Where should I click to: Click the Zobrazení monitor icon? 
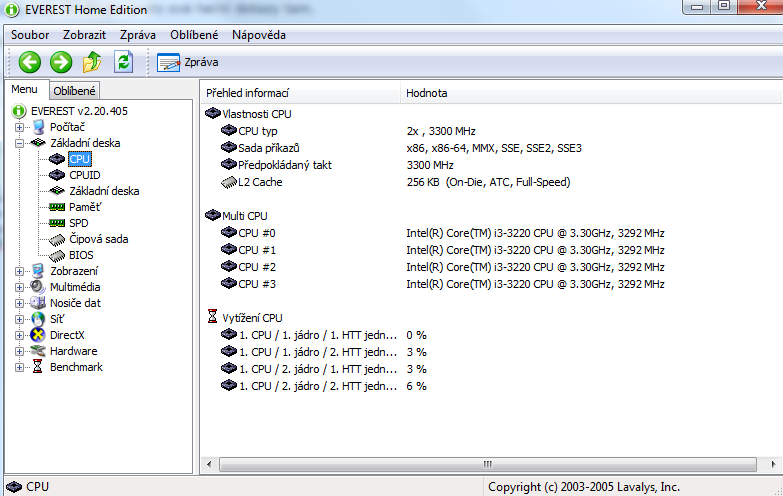[38, 271]
